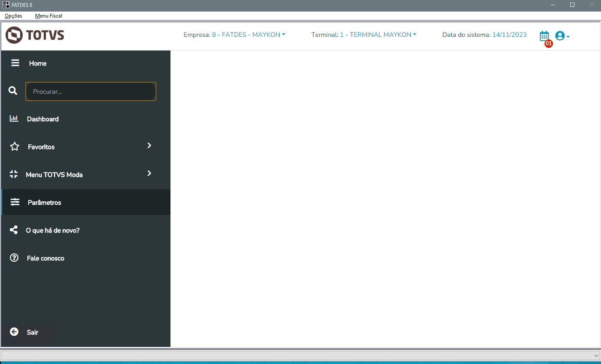Click the Fale conosco question mark icon
This screenshot has width=601, height=364.
pos(14,258)
